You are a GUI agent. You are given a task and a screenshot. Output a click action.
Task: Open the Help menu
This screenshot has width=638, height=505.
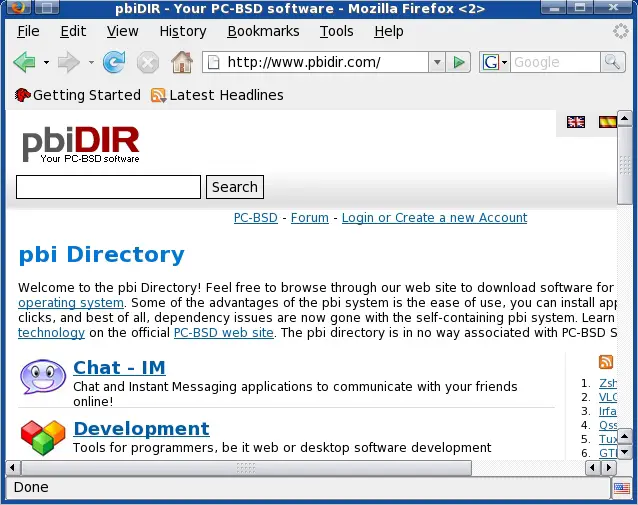click(389, 31)
